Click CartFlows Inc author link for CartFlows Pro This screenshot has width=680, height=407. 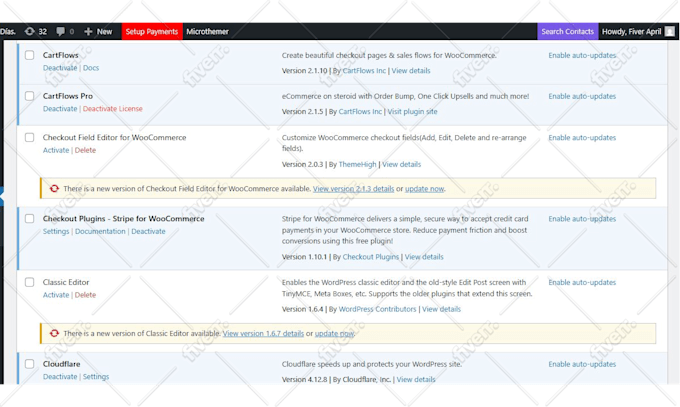(x=360, y=112)
